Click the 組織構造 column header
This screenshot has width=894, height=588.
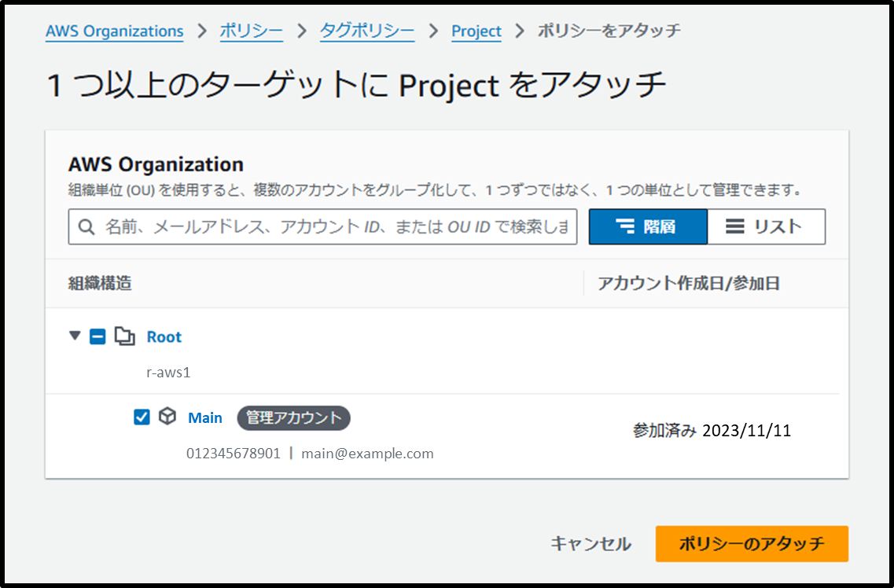[x=101, y=283]
